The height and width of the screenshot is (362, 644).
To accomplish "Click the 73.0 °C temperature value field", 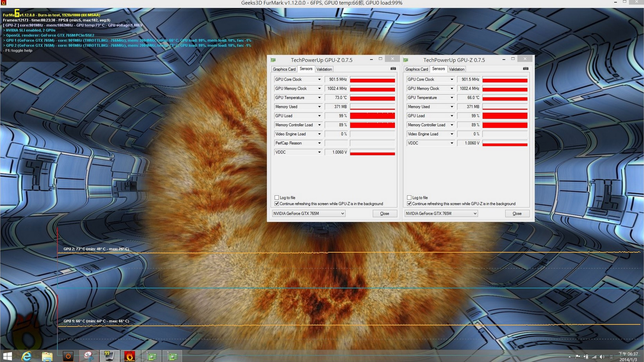I will point(336,98).
